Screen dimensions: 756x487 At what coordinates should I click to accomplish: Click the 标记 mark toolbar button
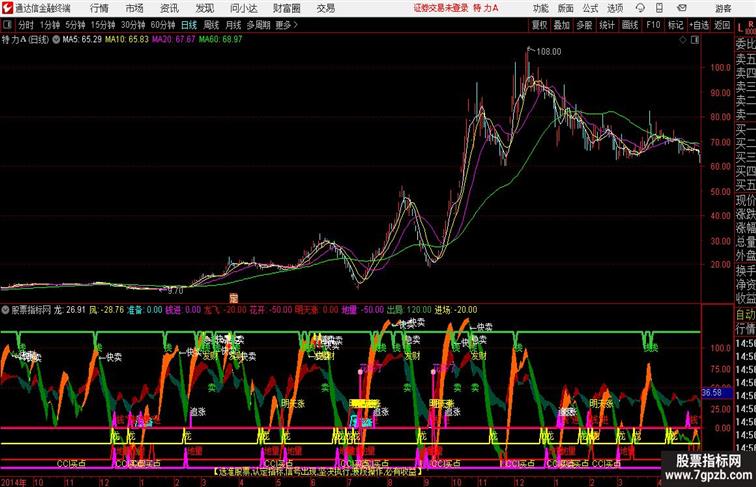coord(675,25)
